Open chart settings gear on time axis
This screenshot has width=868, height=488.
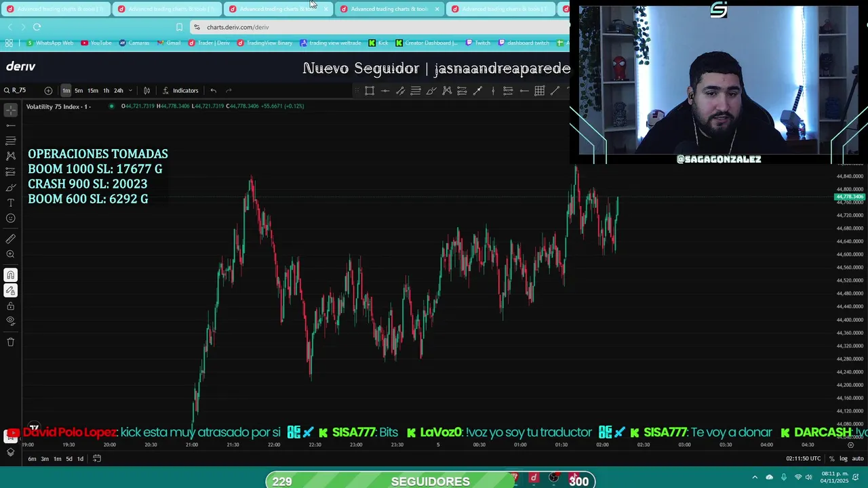(x=851, y=445)
